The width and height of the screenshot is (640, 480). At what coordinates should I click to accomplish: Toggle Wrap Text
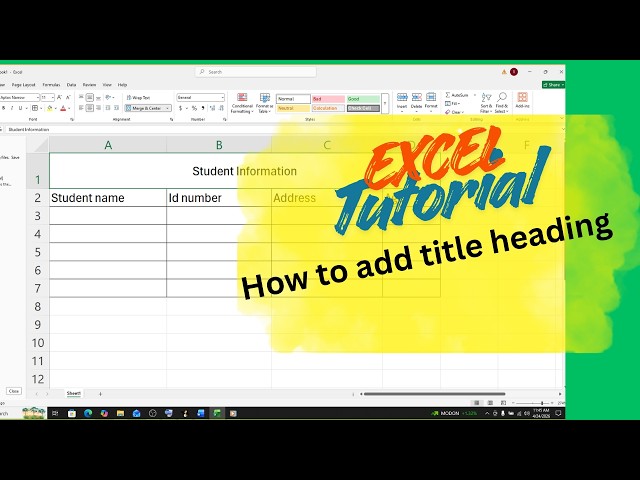(x=138, y=98)
